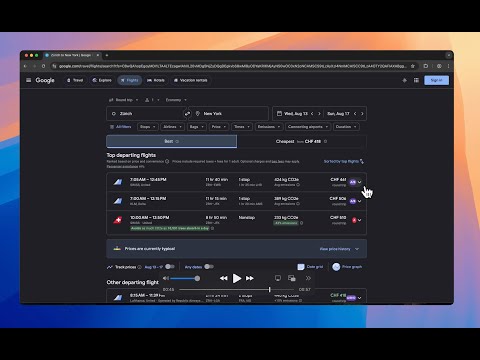Open the Price graph view

tap(347, 267)
